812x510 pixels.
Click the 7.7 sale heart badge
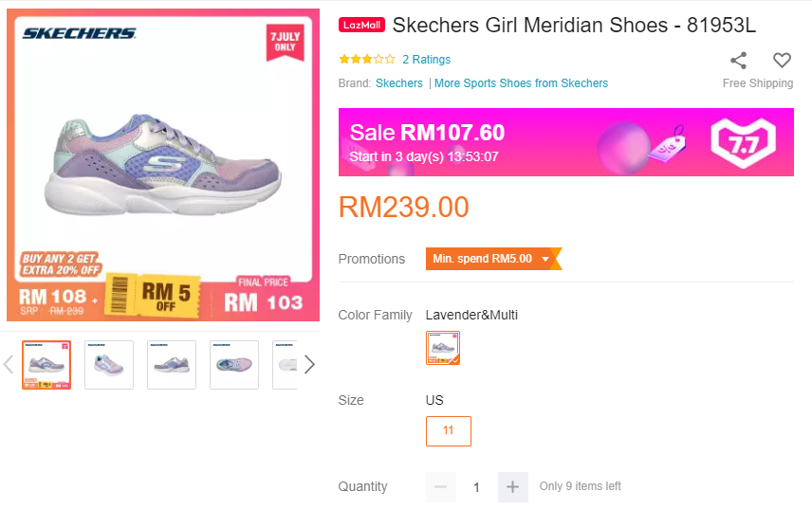click(743, 142)
